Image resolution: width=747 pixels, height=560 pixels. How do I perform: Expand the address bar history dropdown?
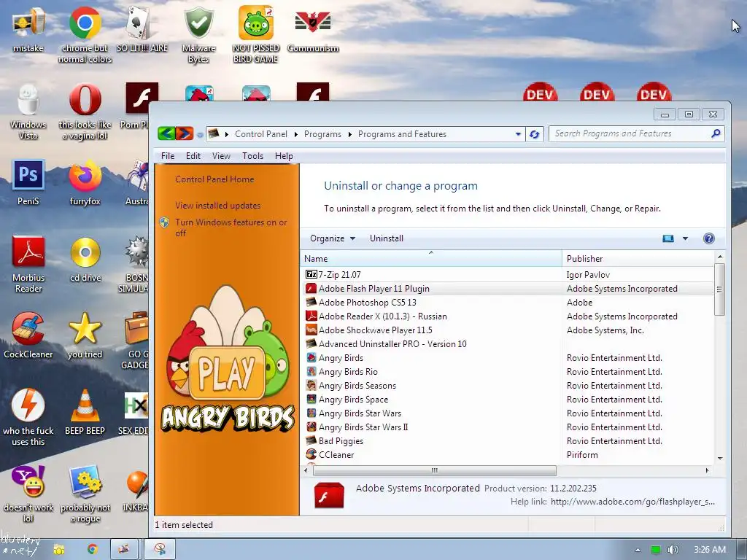pyautogui.click(x=519, y=134)
